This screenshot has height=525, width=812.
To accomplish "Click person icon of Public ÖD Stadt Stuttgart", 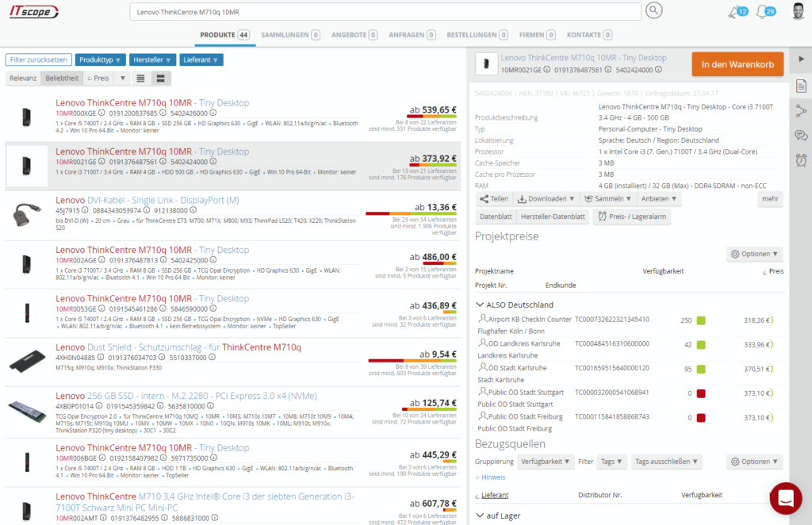I will [483, 392].
